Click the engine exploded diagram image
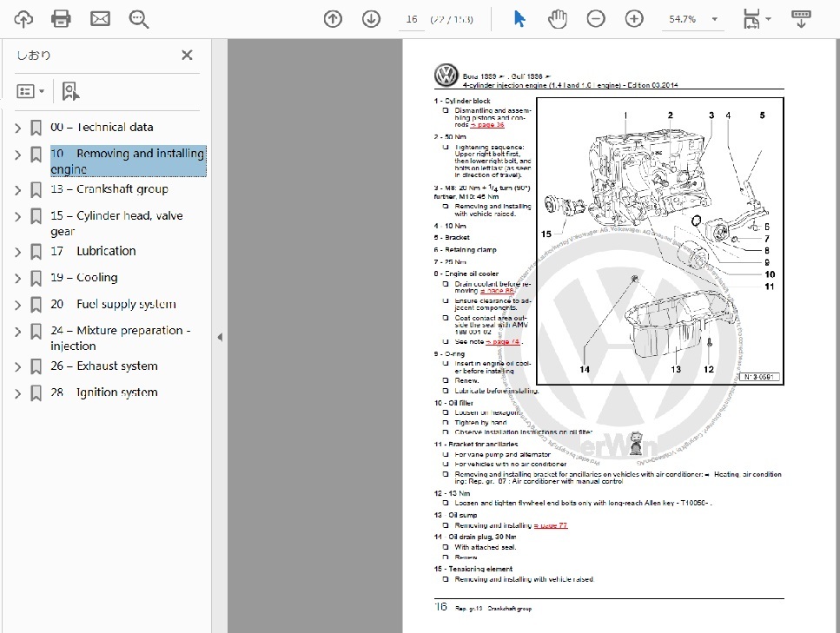This screenshot has width=840, height=633. pos(660,241)
